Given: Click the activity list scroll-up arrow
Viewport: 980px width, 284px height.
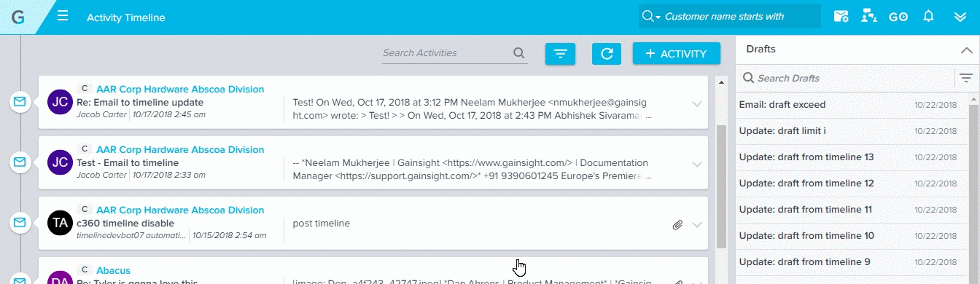Looking at the screenshot, I should coord(721,82).
